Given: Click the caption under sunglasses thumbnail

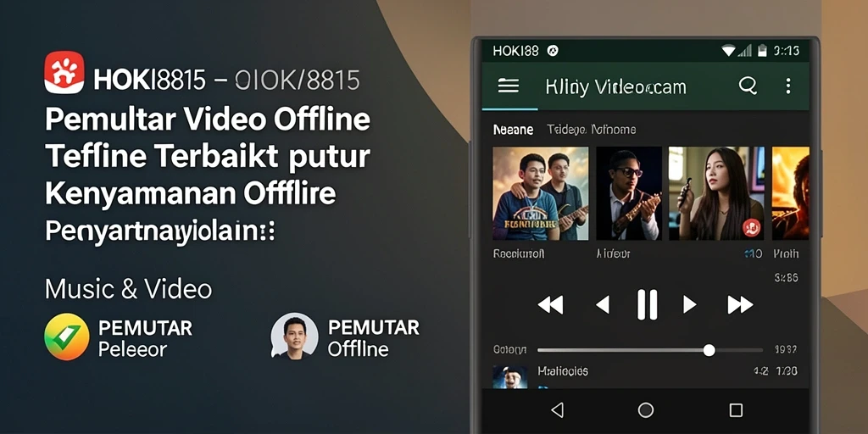Looking at the screenshot, I should click(613, 253).
